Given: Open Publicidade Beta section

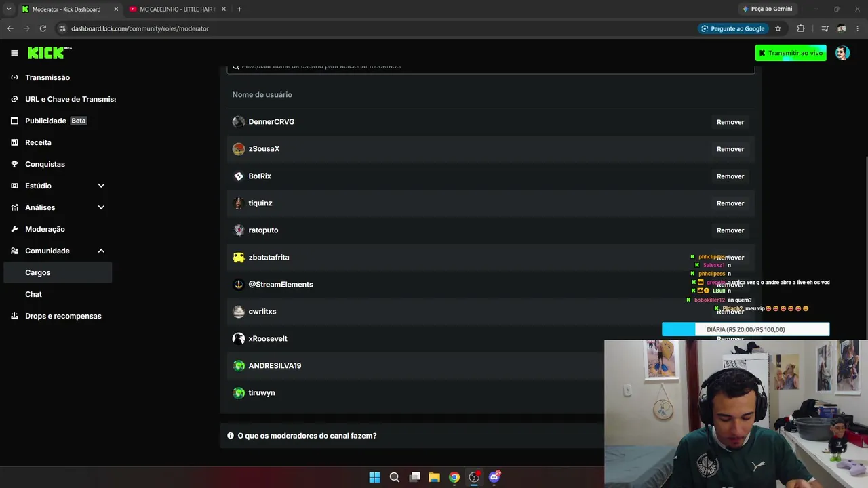Looking at the screenshot, I should pyautogui.click(x=56, y=121).
